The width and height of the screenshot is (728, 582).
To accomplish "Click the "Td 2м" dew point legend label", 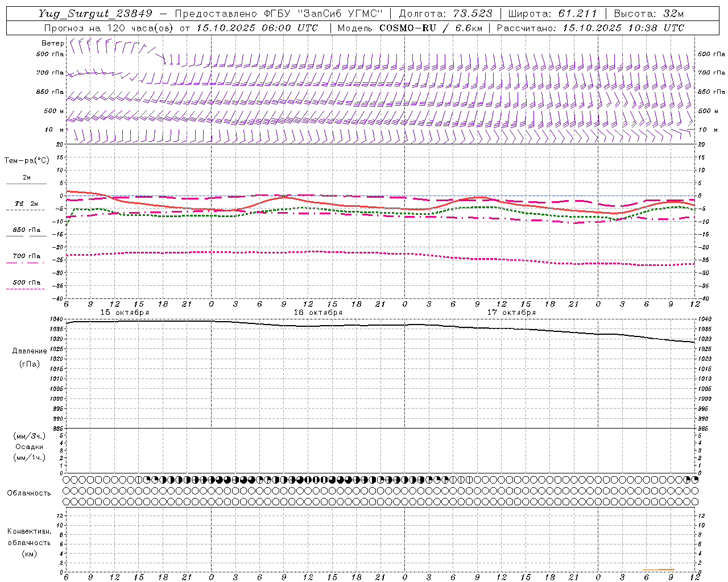I will 27,203.
